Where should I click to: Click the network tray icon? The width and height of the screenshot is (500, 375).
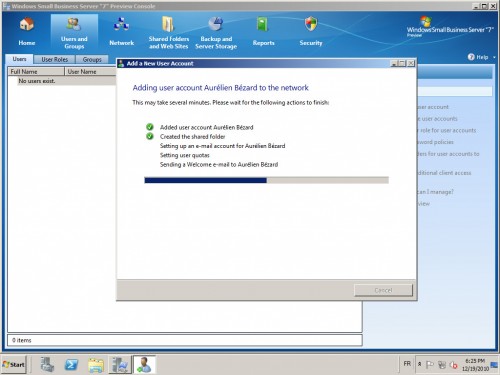point(442,365)
